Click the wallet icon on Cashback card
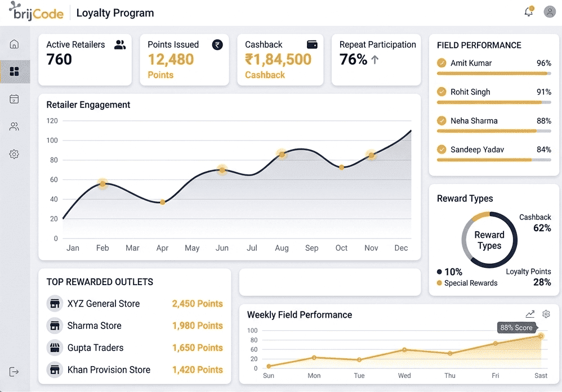Screen dimensions: 562x392 pyautogui.click(x=312, y=44)
